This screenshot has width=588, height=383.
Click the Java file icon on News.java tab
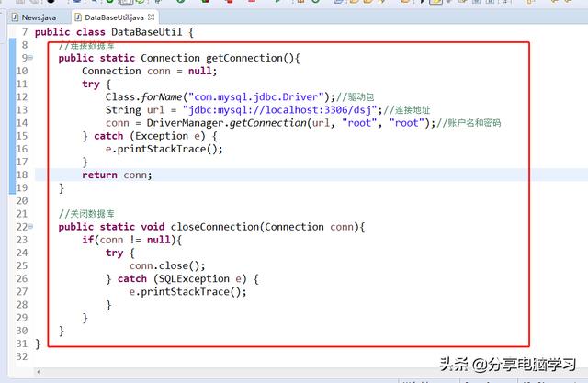[15, 17]
